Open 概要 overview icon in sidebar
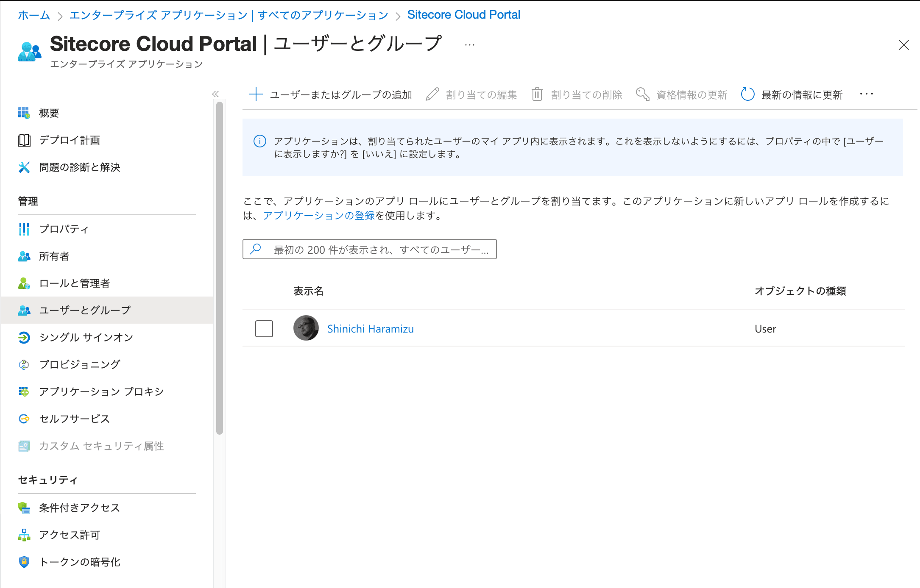This screenshot has width=920, height=588. 24,113
